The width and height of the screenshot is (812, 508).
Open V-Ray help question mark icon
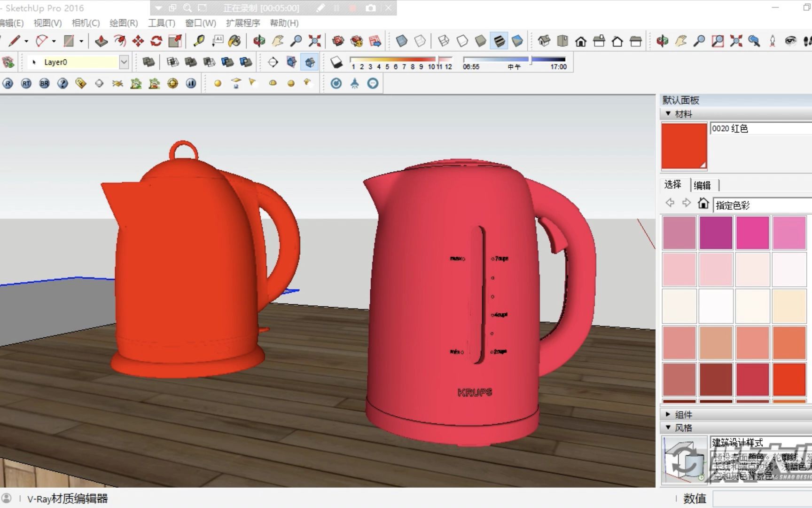tap(62, 83)
